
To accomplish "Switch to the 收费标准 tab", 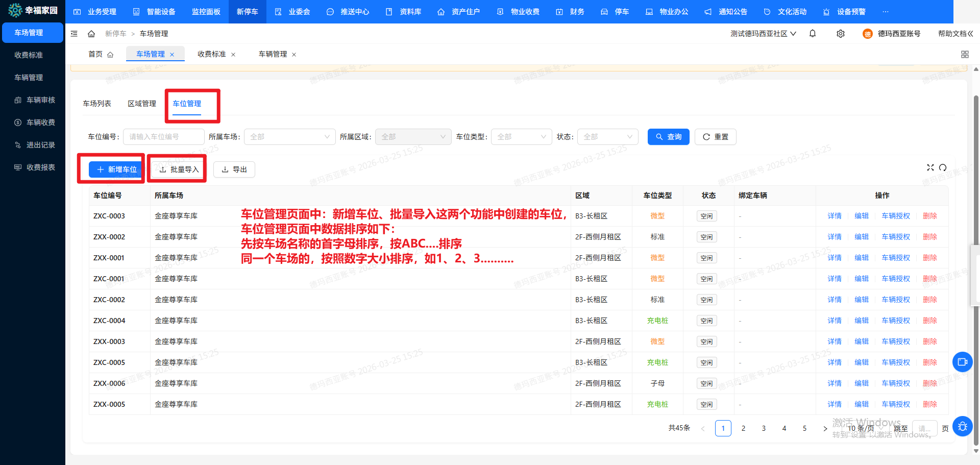I will (x=211, y=54).
